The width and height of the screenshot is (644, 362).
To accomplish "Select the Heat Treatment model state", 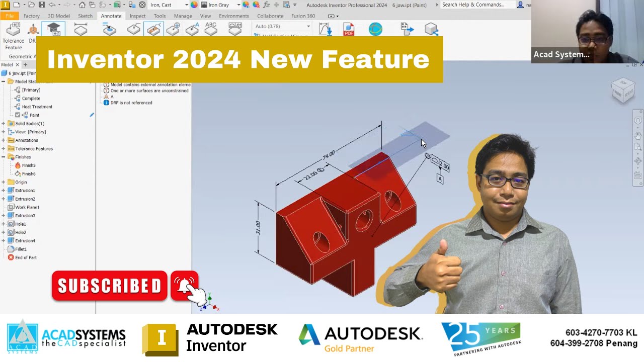I will click(x=37, y=107).
